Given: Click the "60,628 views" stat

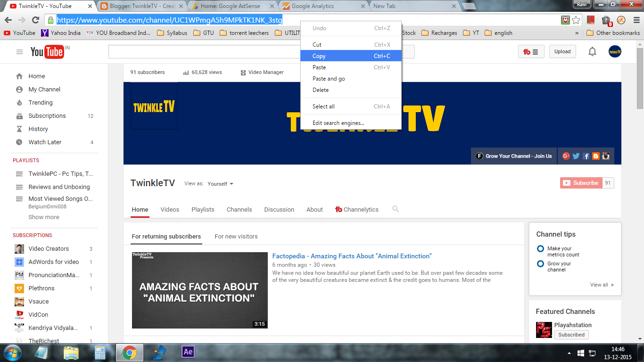Looking at the screenshot, I should pos(203,73).
